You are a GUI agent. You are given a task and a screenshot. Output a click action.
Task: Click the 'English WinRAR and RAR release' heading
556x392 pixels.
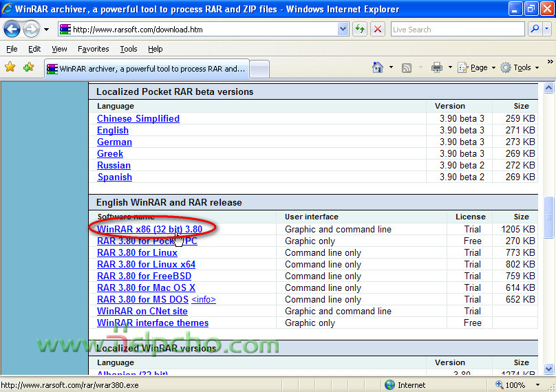click(x=169, y=202)
